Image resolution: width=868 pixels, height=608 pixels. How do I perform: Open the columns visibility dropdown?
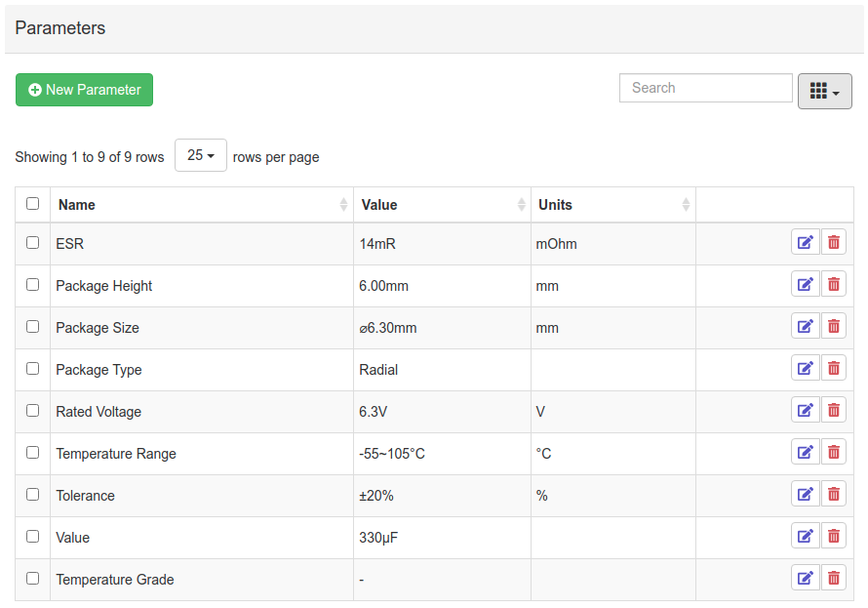(x=824, y=91)
